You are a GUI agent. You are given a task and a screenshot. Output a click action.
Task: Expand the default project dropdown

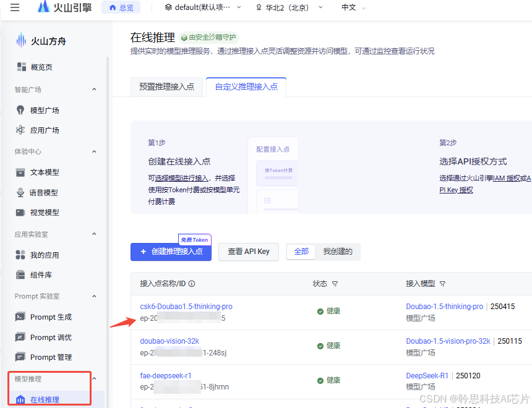(202, 7)
